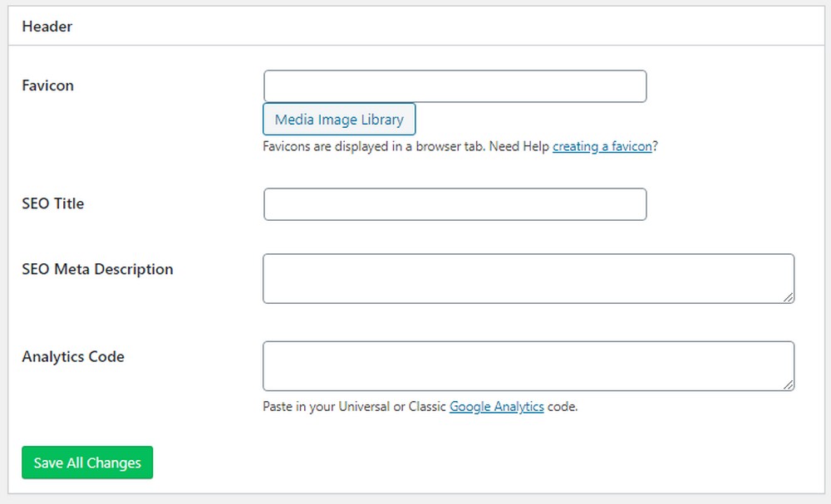This screenshot has height=504, width=831.
Task: Click the Favicon field label
Action: pos(47,86)
